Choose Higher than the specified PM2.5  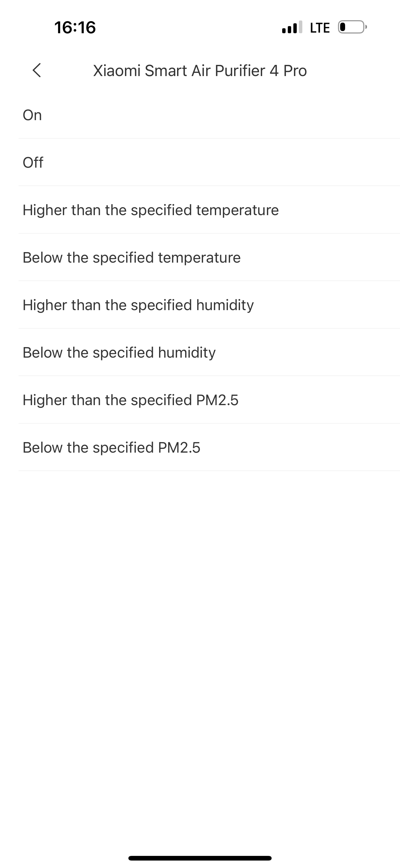[x=209, y=400]
